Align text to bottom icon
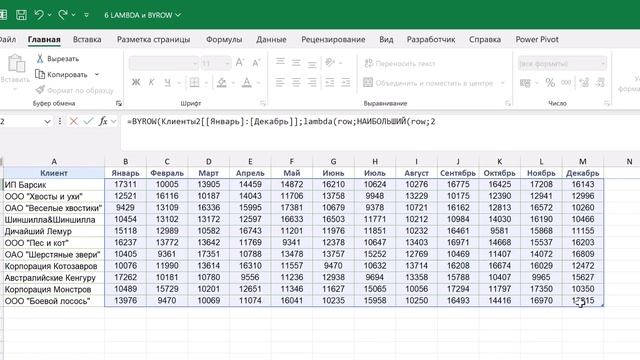This screenshot has height=360, width=640. coord(312,63)
